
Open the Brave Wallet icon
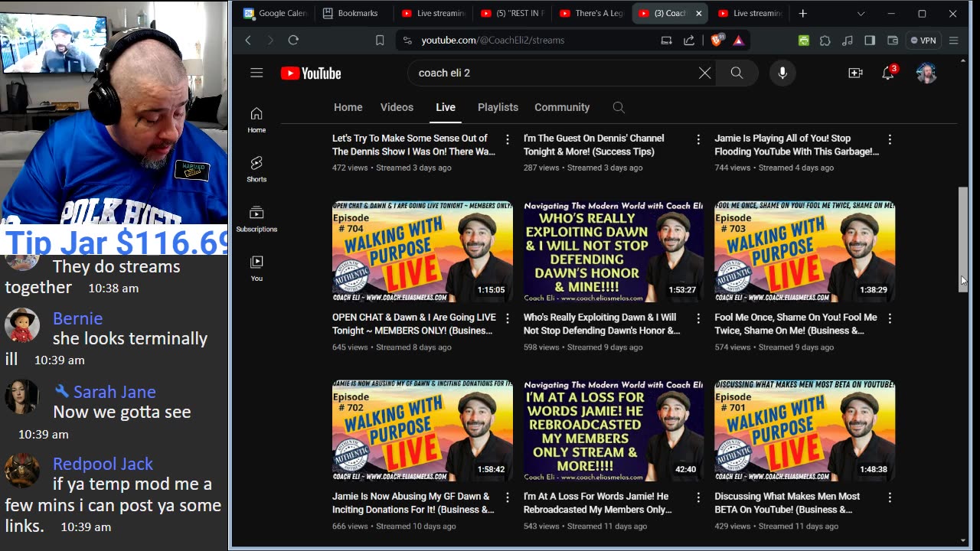pyautogui.click(x=893, y=41)
